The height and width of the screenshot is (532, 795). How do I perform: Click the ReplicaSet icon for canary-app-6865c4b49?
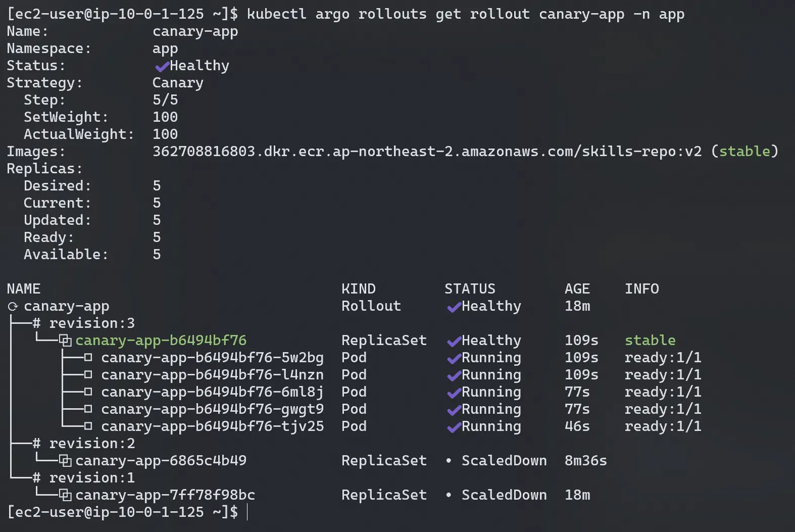point(65,461)
